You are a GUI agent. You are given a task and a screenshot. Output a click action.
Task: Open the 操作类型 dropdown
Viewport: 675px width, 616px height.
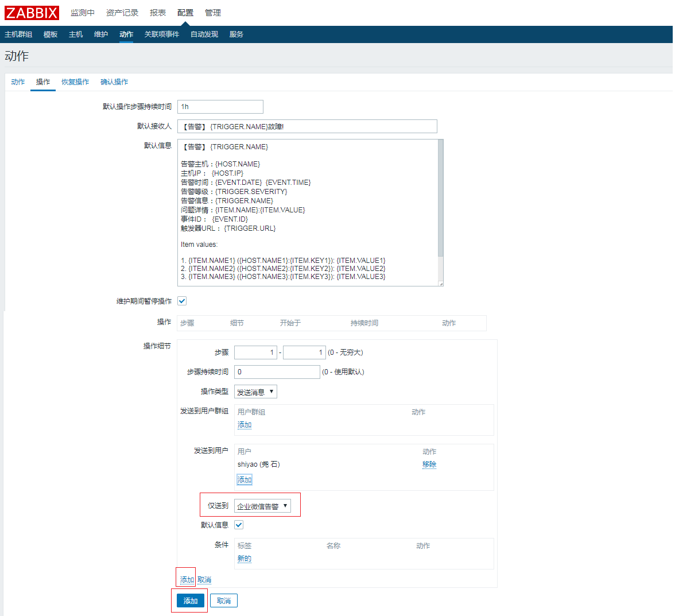coord(255,392)
